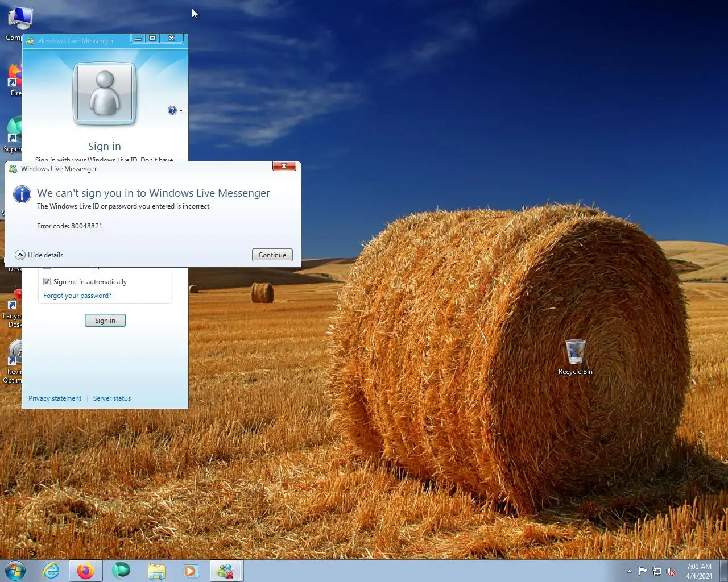The height and width of the screenshot is (582, 728).
Task: Click the Show desktop strip beside the clock
Action: click(x=723, y=571)
